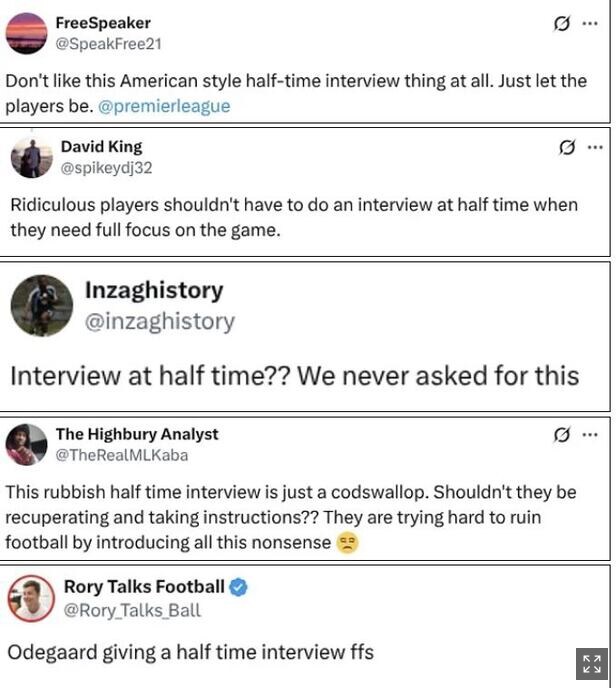Open the @Rory_Talks_Ball handle
The width and height of the screenshot is (616, 688).
132,610
